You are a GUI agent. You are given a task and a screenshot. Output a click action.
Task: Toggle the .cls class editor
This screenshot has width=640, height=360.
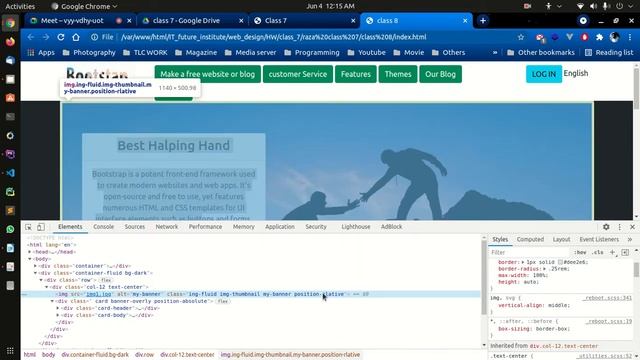[x=598, y=252]
